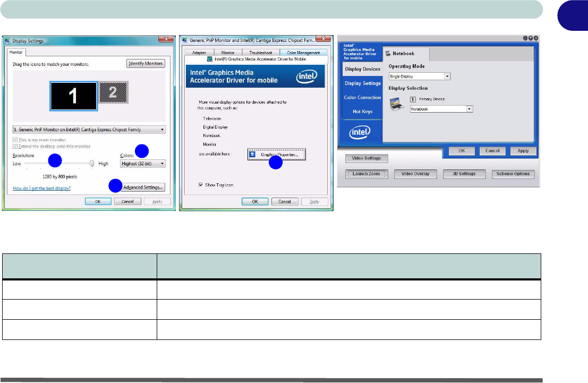588x383 pixels.
Task: Click the Generic PnP Monitor title bar icon
Action: pyautogui.click(x=185, y=40)
